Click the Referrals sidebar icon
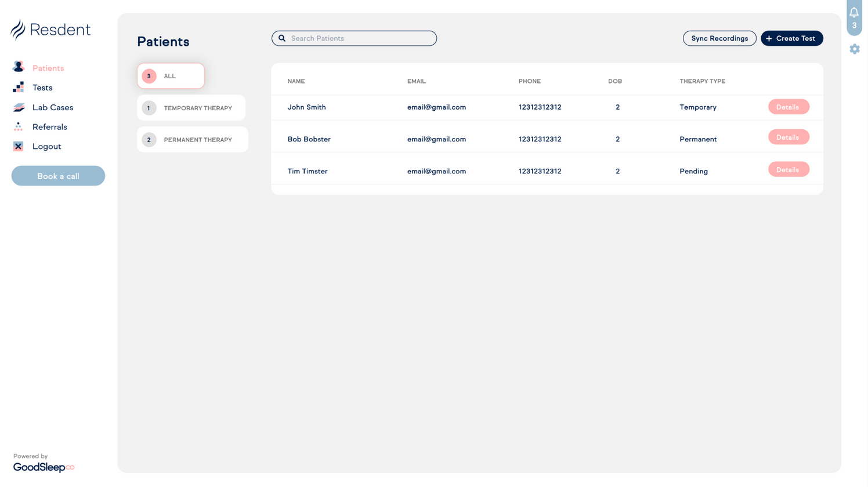868x487 pixels. pos(19,127)
